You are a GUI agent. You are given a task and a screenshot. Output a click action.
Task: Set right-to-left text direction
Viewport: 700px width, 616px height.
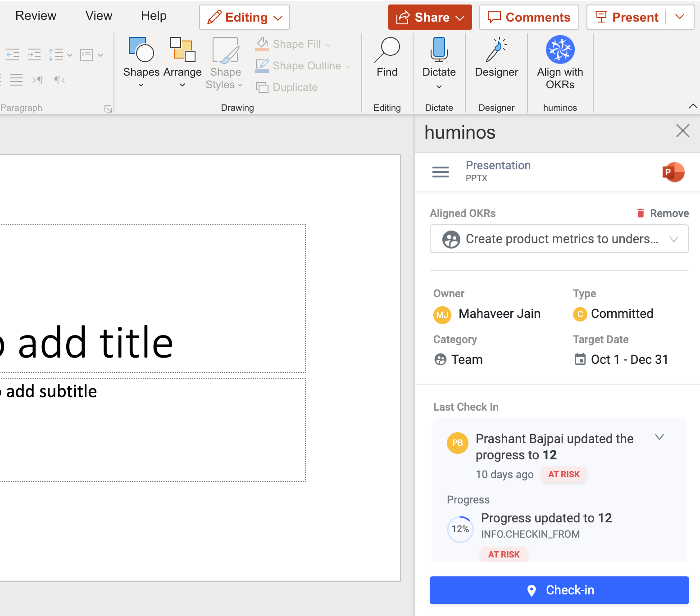coord(59,80)
